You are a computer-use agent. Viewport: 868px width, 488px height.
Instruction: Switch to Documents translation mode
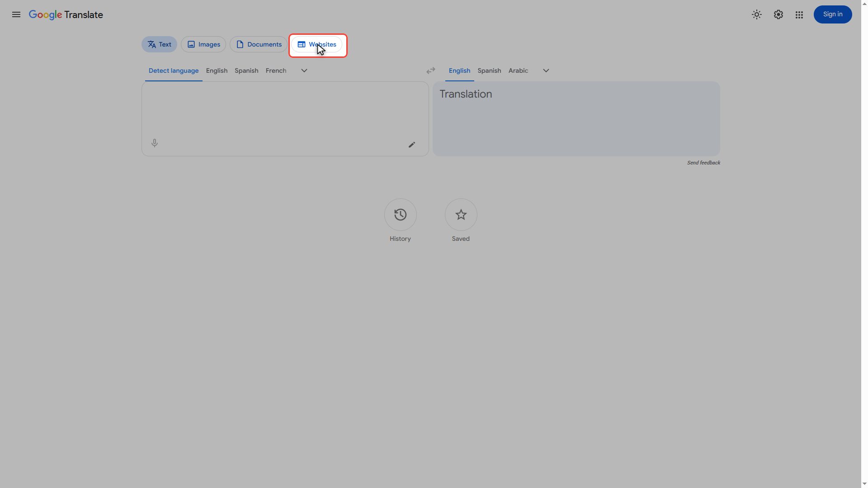tap(259, 44)
